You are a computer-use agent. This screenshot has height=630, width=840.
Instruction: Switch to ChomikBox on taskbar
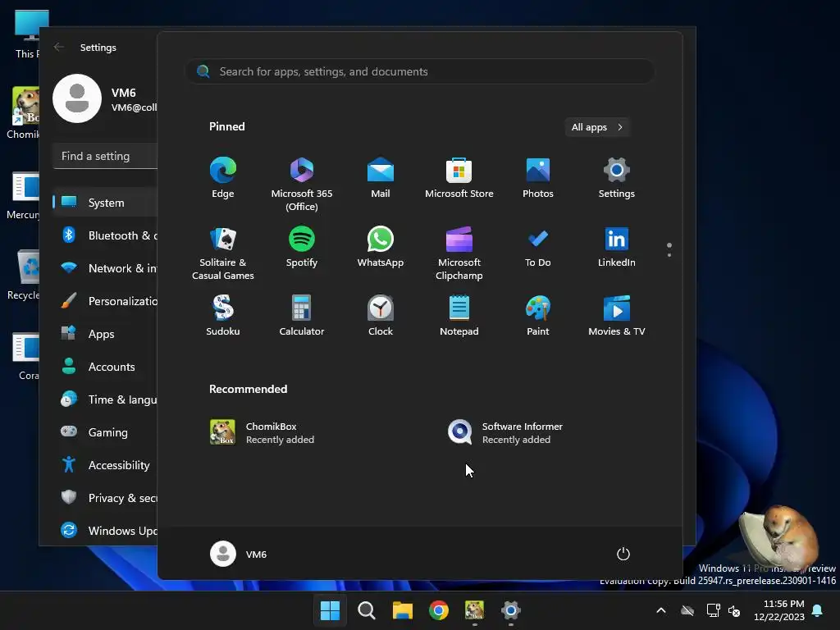click(475, 610)
